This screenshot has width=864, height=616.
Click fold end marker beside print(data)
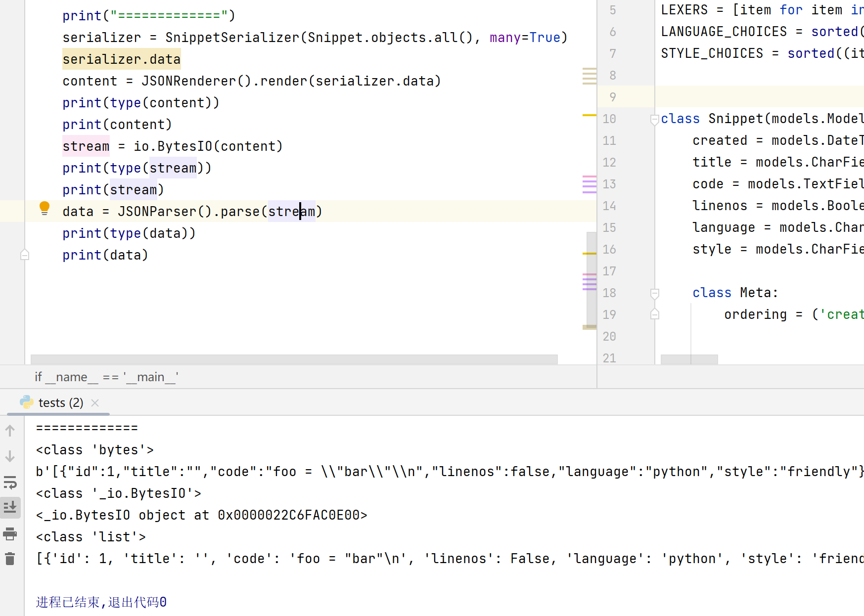(25, 255)
